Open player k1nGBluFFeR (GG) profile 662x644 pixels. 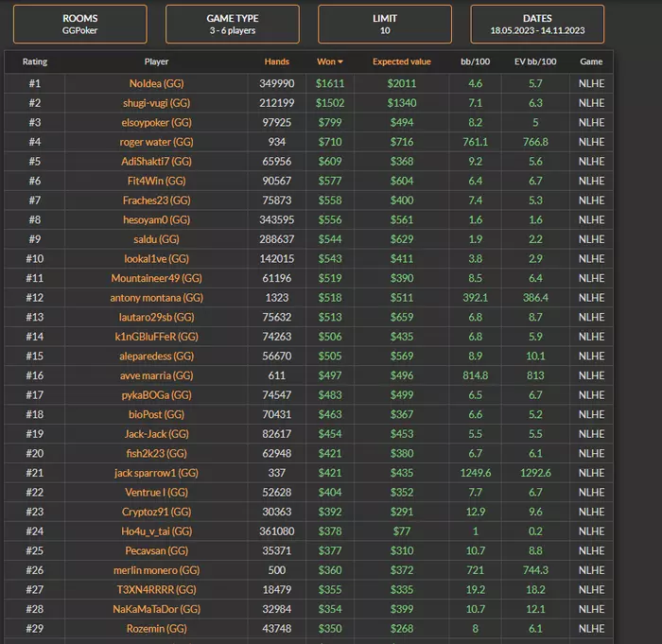pyautogui.click(x=156, y=337)
